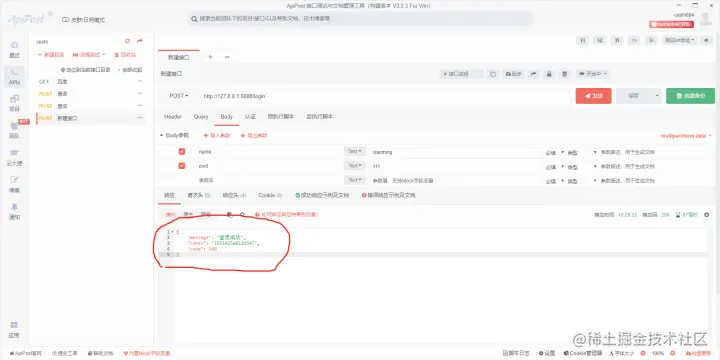Click the trash icon in interface toolbar
Image resolution: width=720 pixels, height=360 pixels.
click(565, 74)
